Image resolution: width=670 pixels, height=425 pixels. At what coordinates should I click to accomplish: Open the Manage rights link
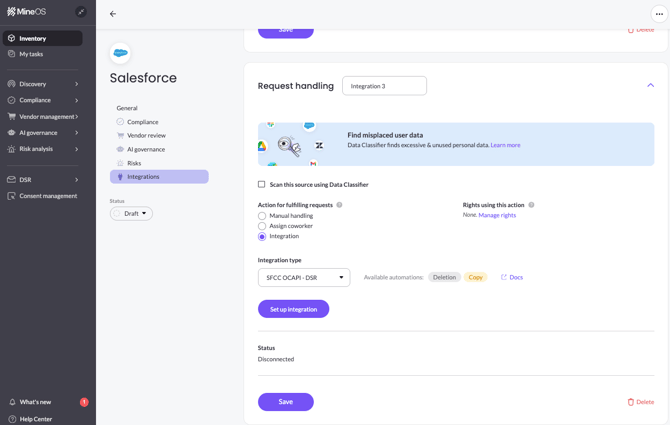click(x=497, y=215)
